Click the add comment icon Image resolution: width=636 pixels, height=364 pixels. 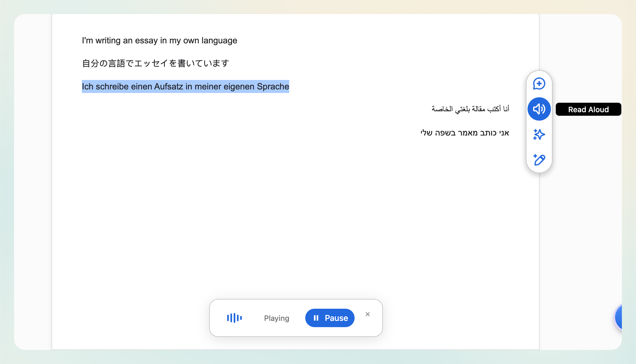tap(539, 83)
